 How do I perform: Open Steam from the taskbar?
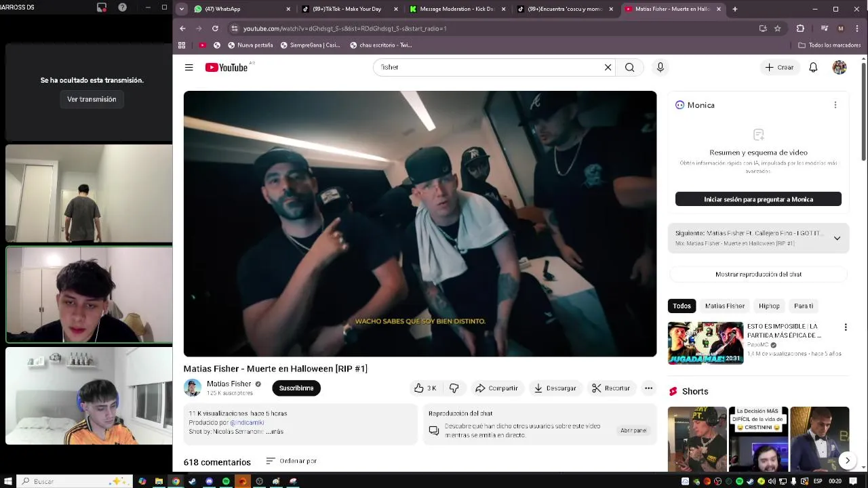coord(192,481)
